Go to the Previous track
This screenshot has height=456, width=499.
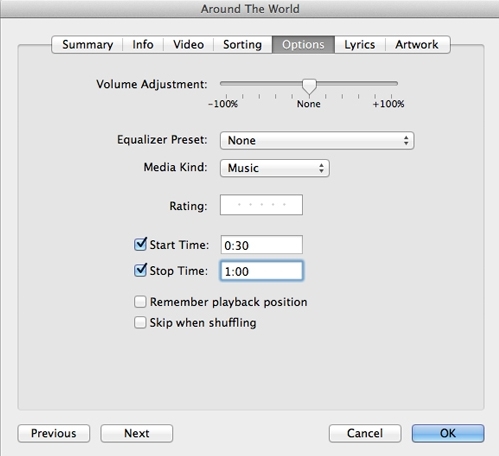pos(54,433)
